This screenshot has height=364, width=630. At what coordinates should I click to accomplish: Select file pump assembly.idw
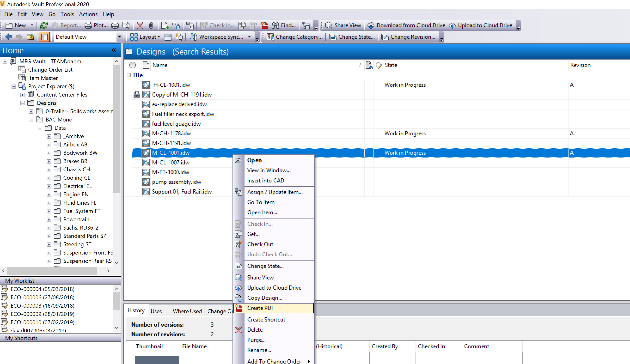coord(177,182)
